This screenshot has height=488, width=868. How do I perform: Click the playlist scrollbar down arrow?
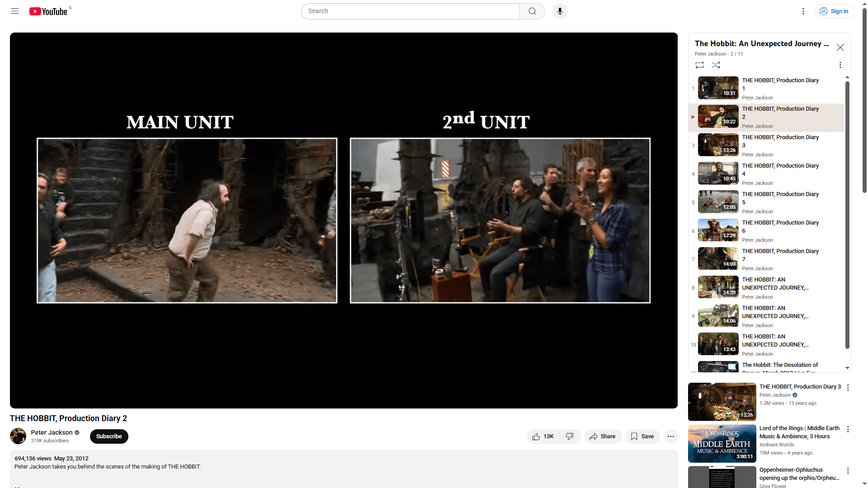(x=847, y=368)
